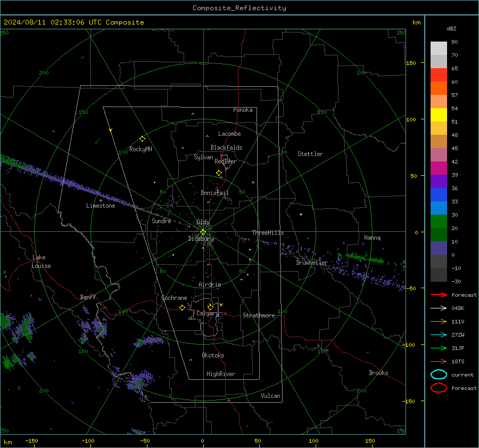Click the red forecast arrow legend icon
This screenshot has height=448, width=479.
(439, 295)
